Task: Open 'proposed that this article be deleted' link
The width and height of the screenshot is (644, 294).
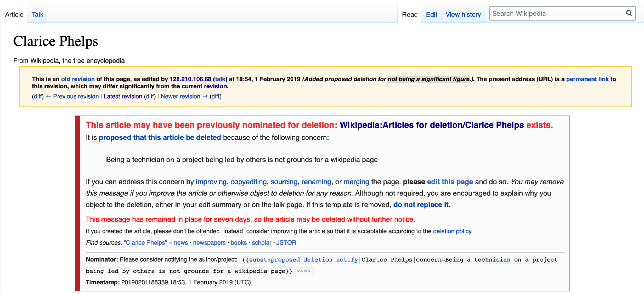Action: point(160,138)
